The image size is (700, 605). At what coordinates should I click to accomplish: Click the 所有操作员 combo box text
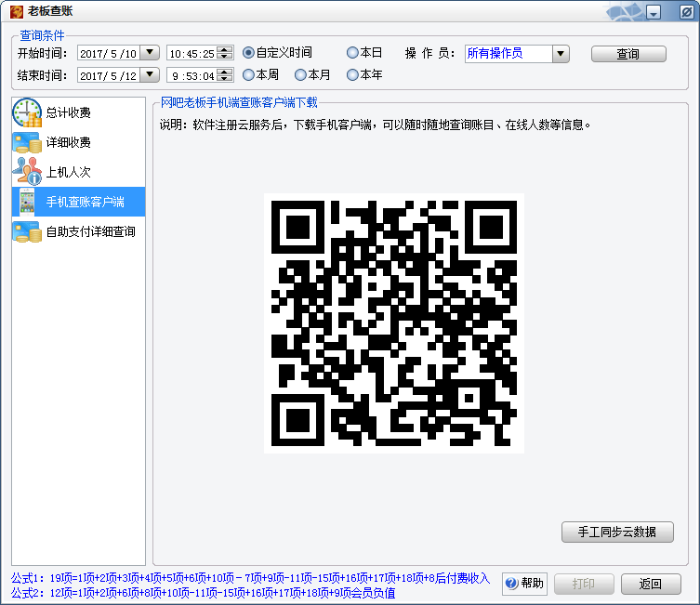pos(495,54)
